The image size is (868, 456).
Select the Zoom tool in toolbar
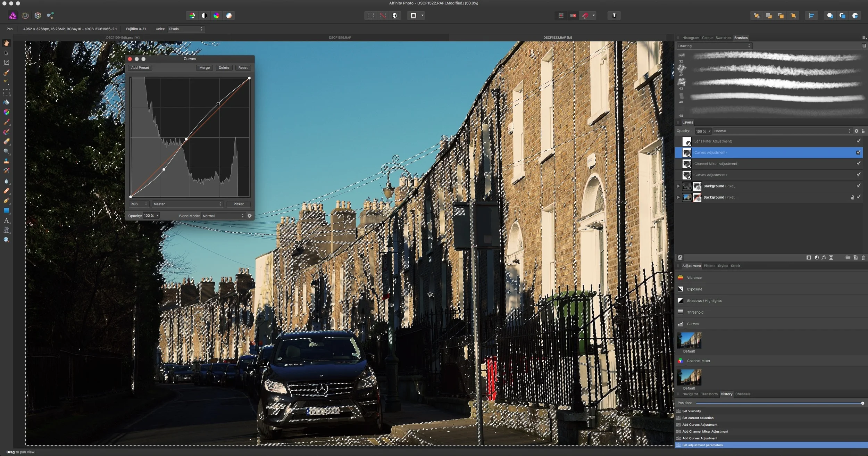click(6, 240)
